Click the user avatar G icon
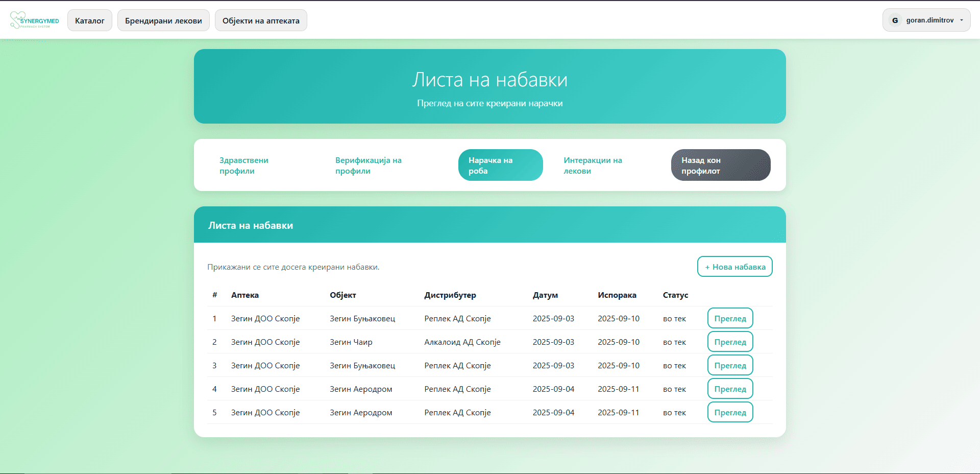980x474 pixels. click(895, 20)
